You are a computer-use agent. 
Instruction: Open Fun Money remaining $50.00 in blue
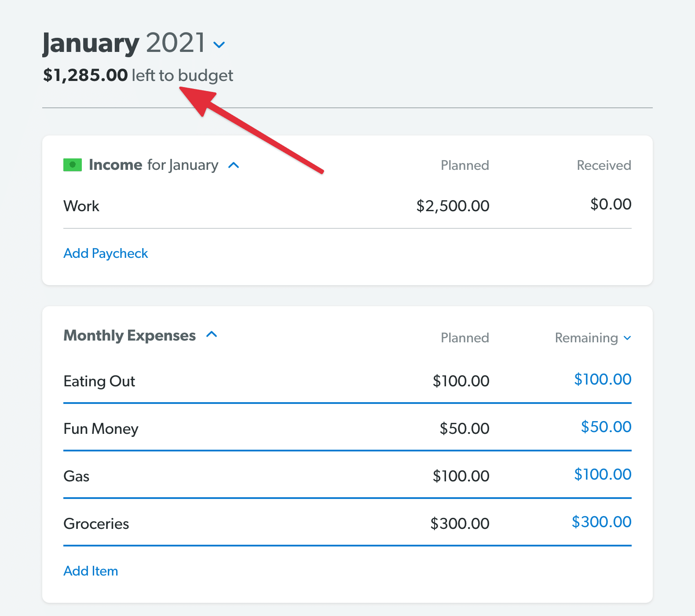pos(606,427)
